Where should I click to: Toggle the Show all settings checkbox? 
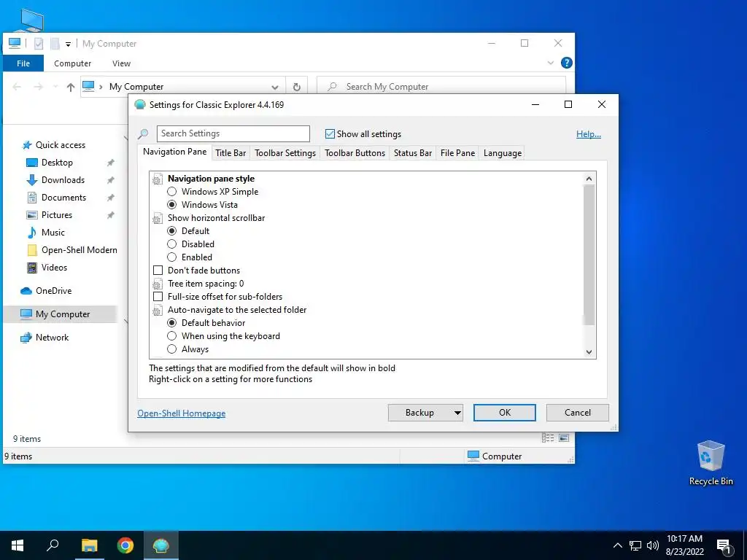[330, 134]
